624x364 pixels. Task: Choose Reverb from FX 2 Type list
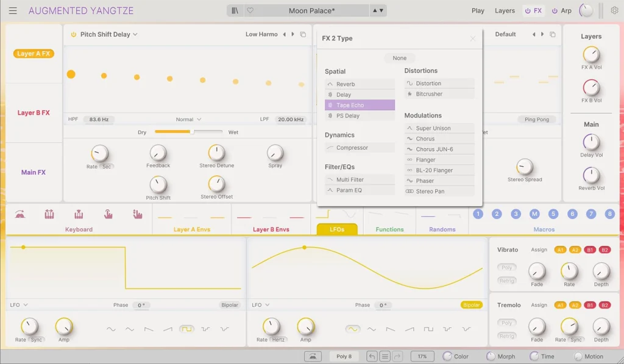tap(360, 84)
